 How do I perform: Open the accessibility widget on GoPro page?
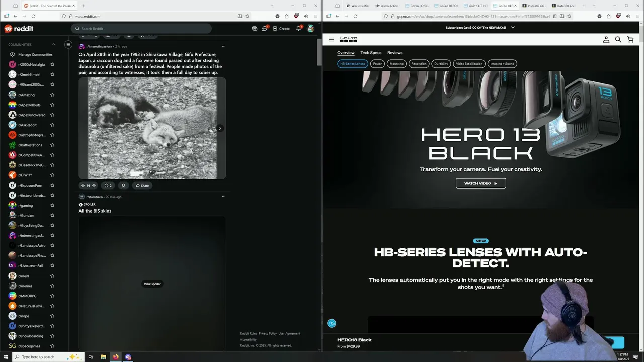[331, 323]
